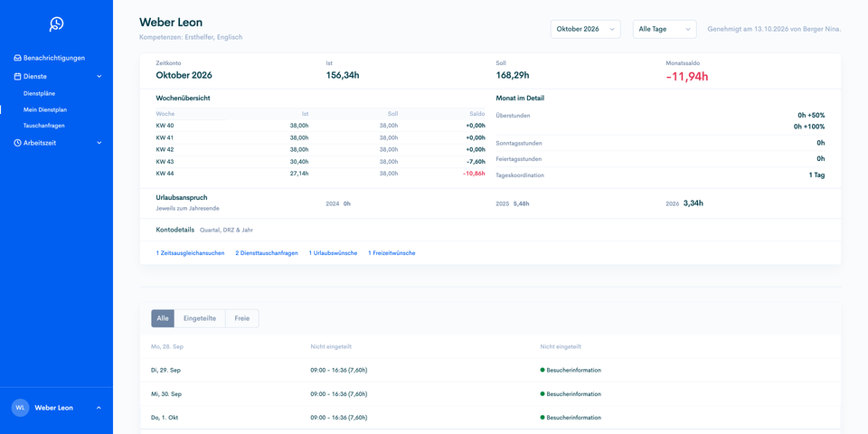
Task: Click the Mi, 30. Sep row date
Action: 166,394
